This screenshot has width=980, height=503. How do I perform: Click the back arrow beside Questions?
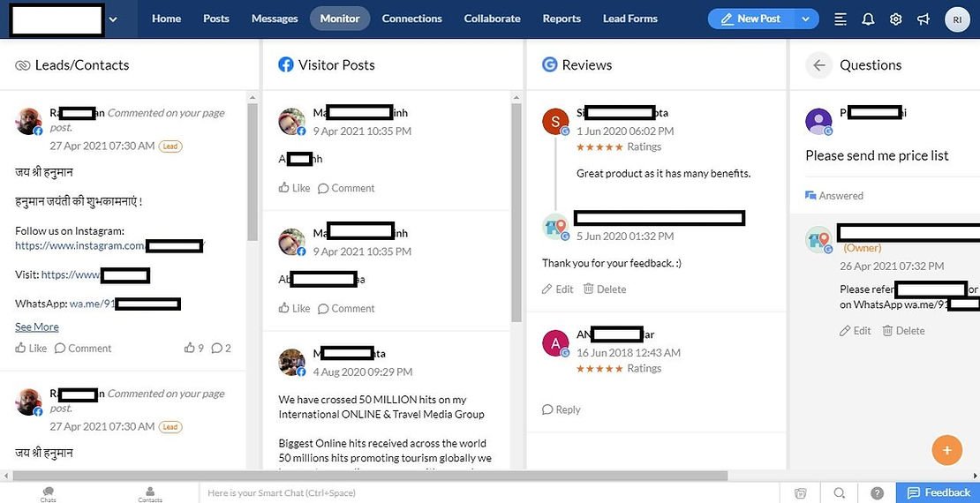(x=819, y=65)
